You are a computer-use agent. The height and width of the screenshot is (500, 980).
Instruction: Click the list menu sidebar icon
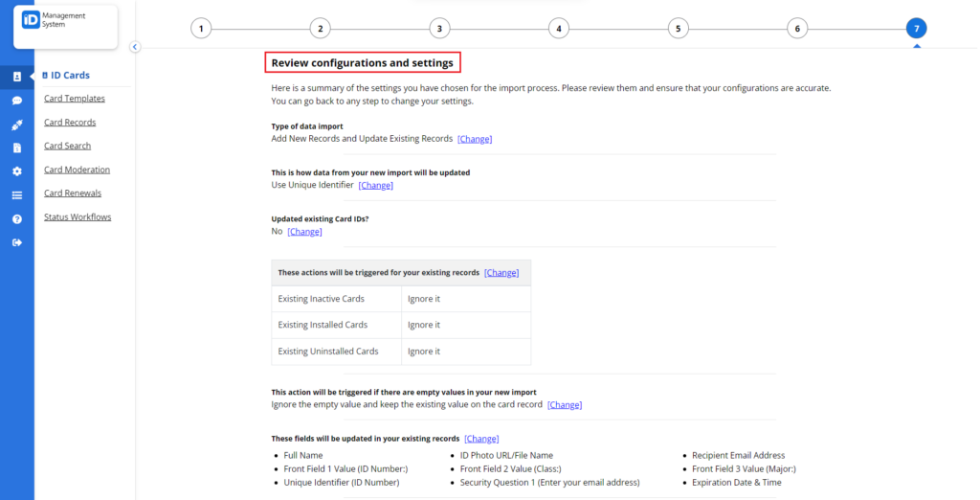tap(17, 195)
